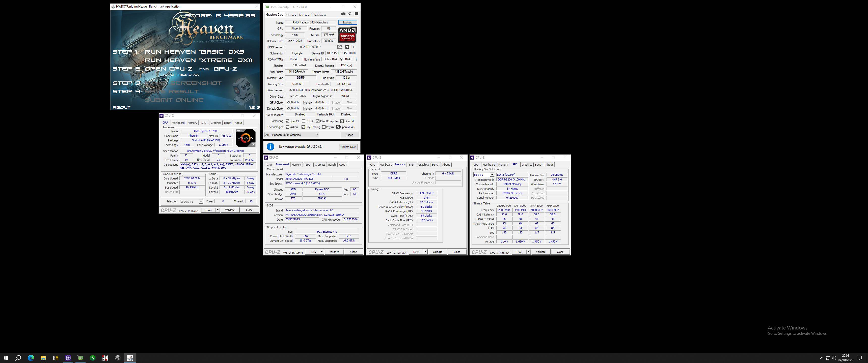Screen dimensions: 868x363
Task: Toggle the OpenCL checkbox
Action: tap(287, 121)
